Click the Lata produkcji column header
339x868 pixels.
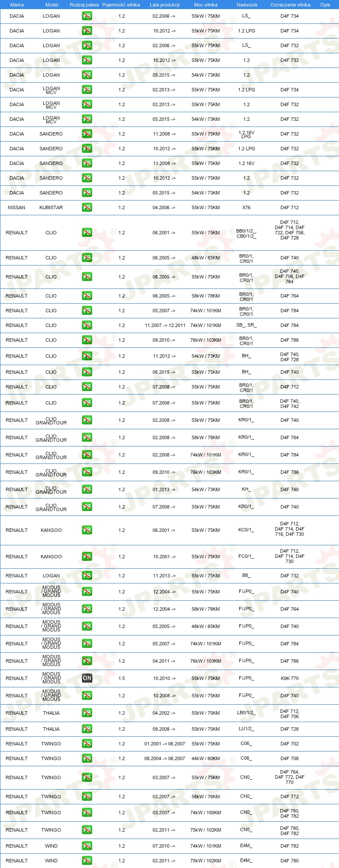pyautogui.click(x=165, y=5)
